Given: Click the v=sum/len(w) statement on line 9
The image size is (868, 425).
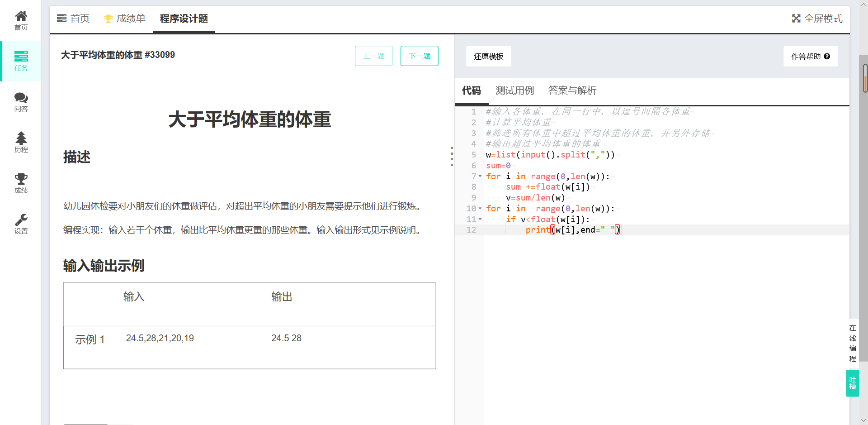Looking at the screenshot, I should (535, 198).
